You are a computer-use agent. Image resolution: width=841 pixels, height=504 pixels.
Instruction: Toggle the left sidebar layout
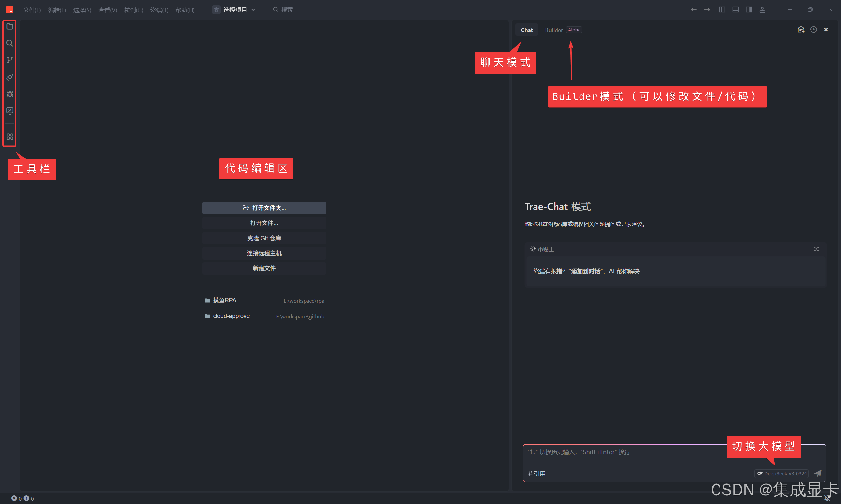tap(722, 10)
